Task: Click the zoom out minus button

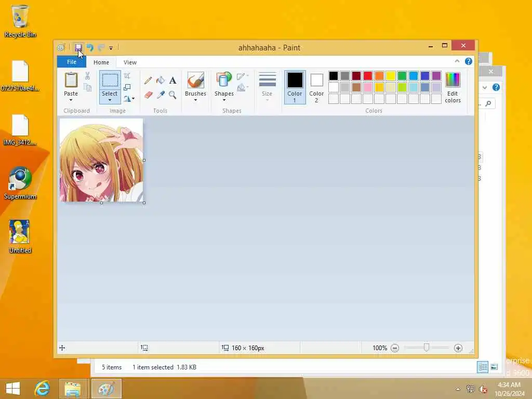Action: tap(395, 348)
